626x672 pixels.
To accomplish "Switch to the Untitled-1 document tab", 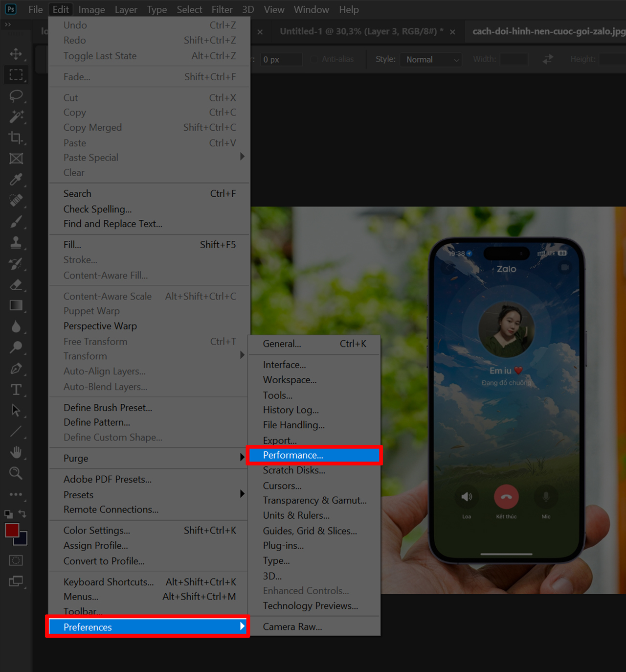I will pyautogui.click(x=361, y=31).
